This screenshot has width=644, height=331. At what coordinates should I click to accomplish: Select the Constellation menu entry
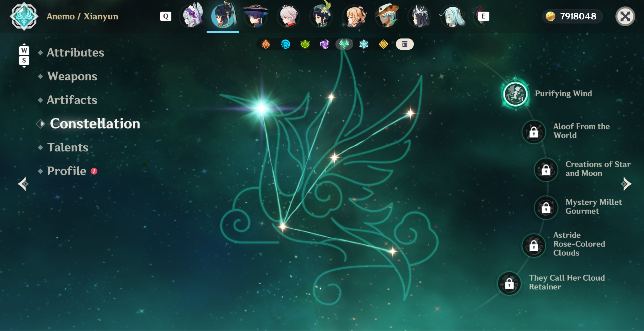pyautogui.click(x=95, y=124)
